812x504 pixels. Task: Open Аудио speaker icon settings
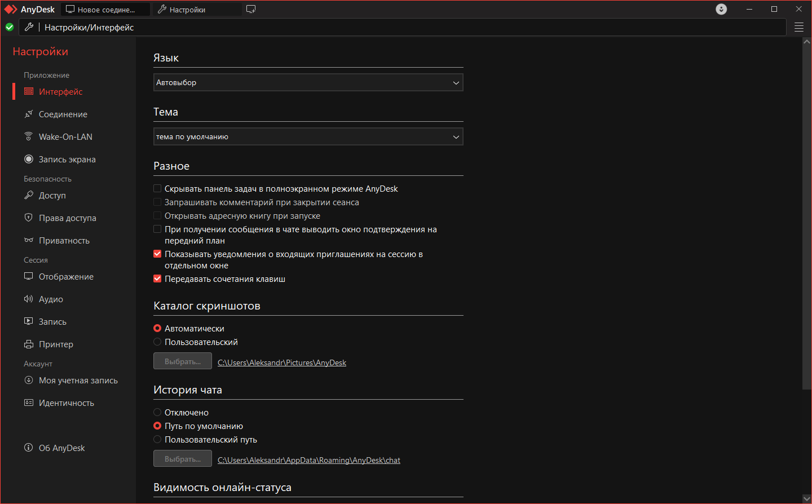(x=29, y=299)
